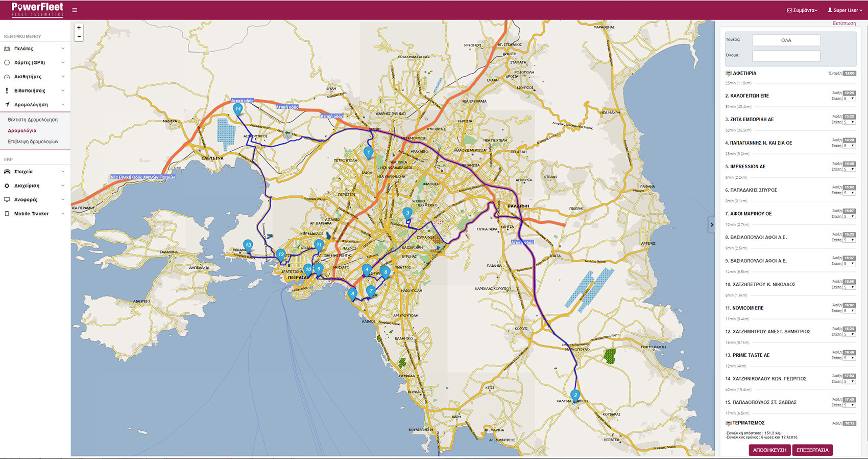
Task: Select Επίβλεψη δρομολογίων submenu item
Action: (x=33, y=142)
